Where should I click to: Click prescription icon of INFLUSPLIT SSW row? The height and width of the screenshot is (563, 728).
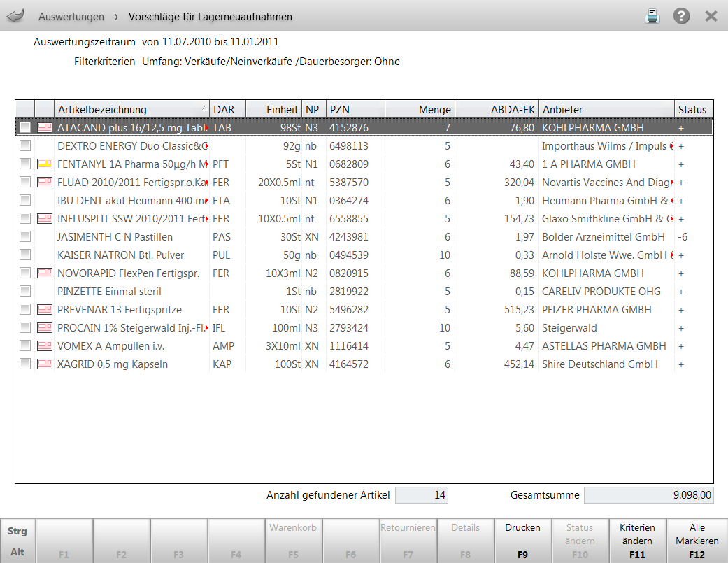(x=45, y=219)
